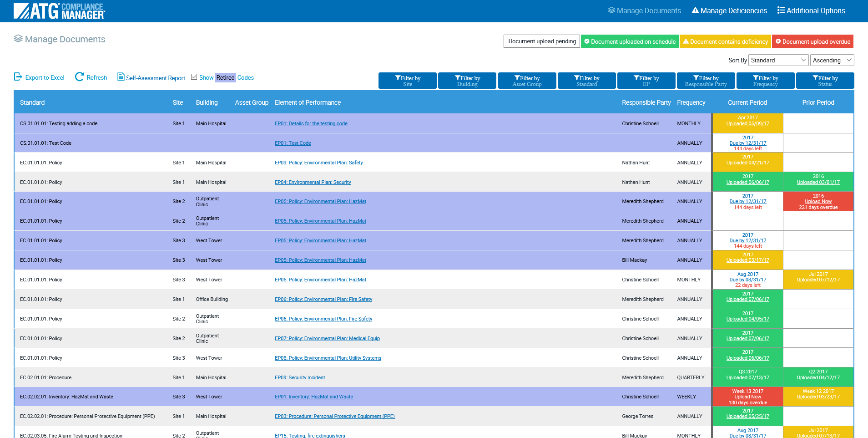Open the Filter by EP filter
This screenshot has height=438, width=868.
click(x=646, y=81)
